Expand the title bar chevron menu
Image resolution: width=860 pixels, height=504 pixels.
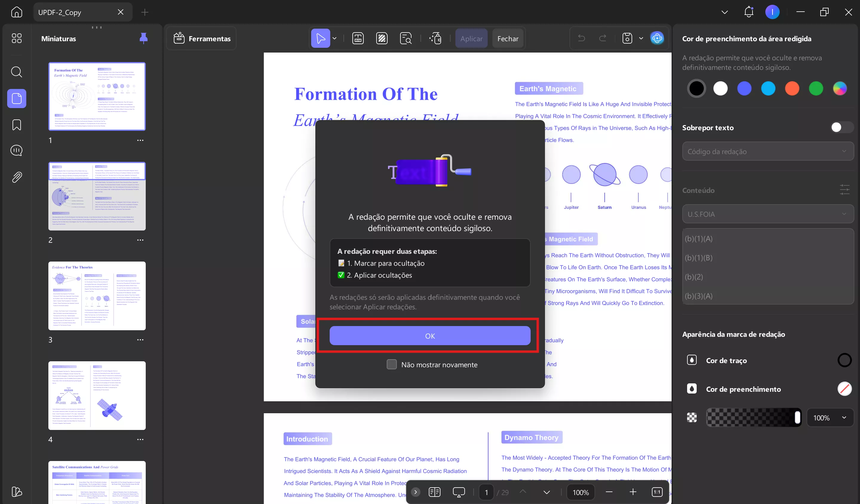click(724, 12)
